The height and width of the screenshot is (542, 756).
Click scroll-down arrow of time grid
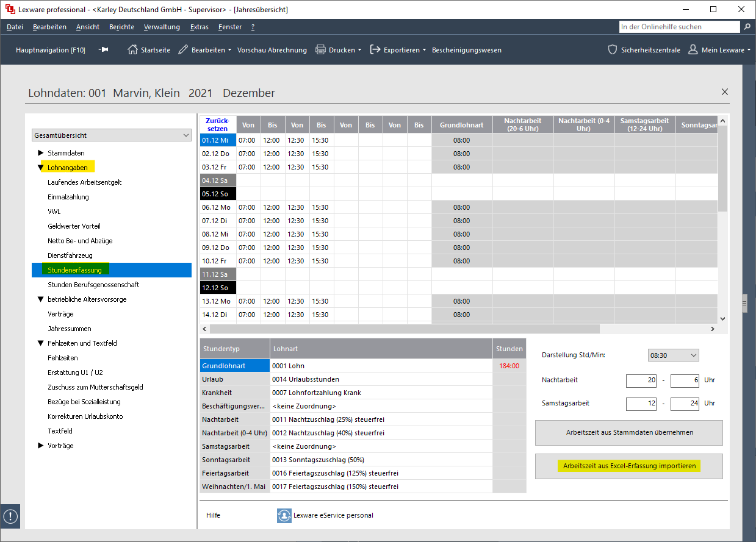[722, 318]
